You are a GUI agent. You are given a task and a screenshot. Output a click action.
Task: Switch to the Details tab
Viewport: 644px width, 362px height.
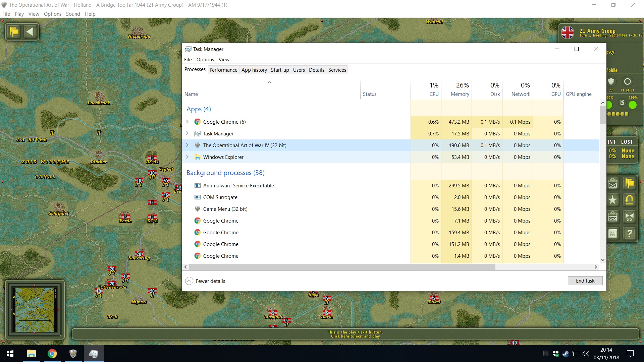317,70
